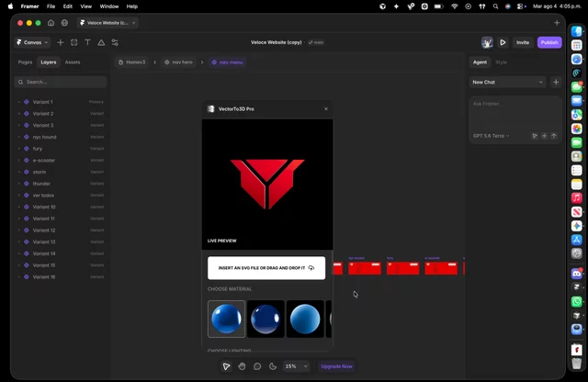Select the storm variant layer

pyautogui.click(x=61, y=172)
